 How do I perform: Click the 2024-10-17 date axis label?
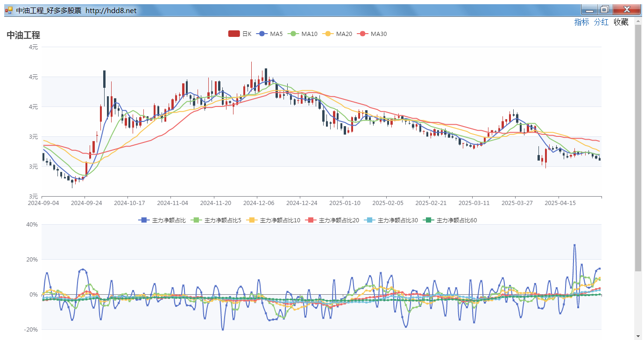click(129, 203)
